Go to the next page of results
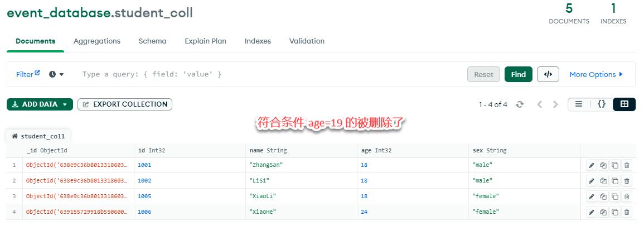This screenshot has width=644, height=240. [x=555, y=104]
